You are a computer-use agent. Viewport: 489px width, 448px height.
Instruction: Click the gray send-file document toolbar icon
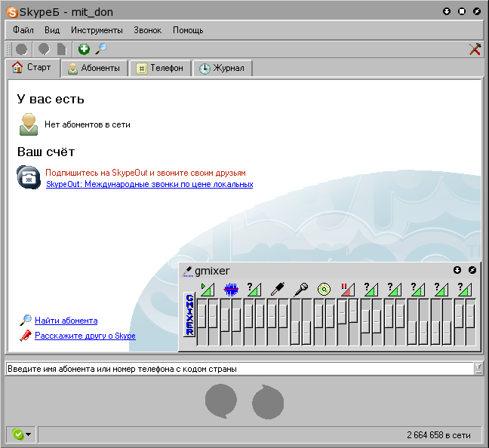click(x=62, y=49)
